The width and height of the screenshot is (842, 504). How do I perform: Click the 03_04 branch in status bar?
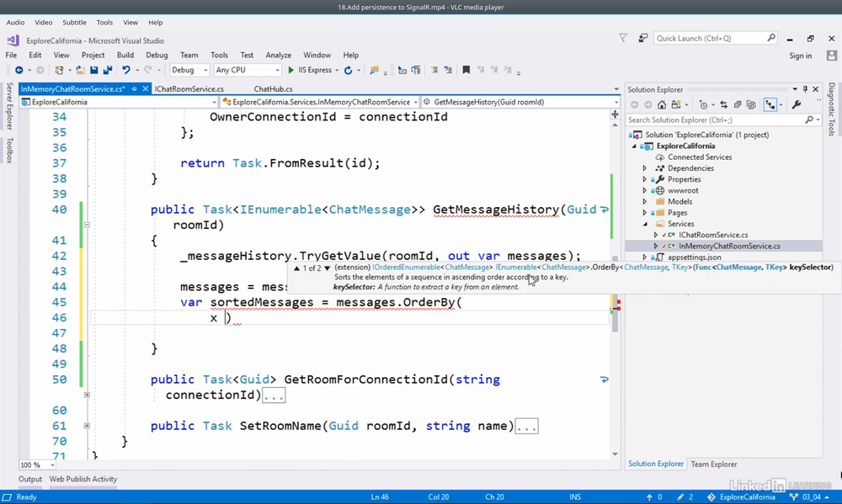tap(811, 497)
